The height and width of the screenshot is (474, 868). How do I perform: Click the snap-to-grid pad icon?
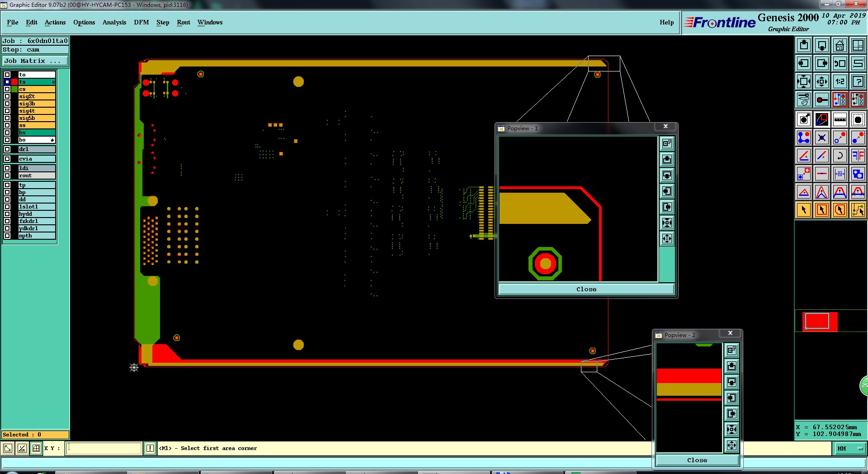click(x=822, y=100)
